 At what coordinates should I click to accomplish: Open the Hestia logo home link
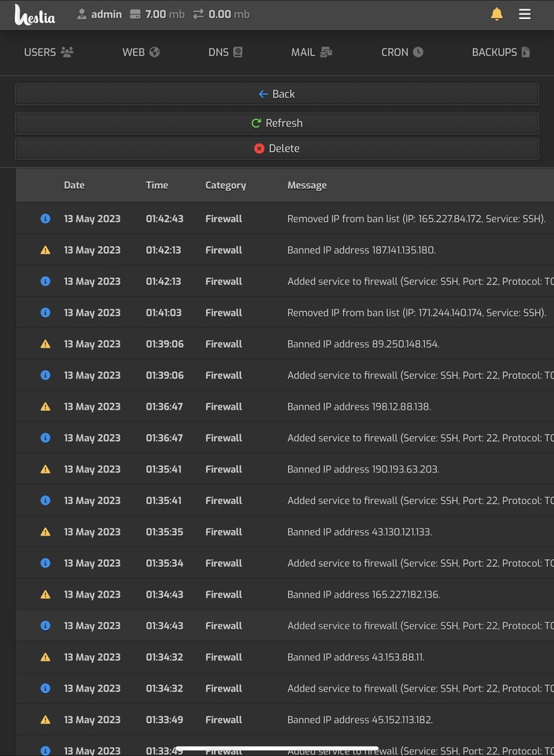click(x=35, y=14)
